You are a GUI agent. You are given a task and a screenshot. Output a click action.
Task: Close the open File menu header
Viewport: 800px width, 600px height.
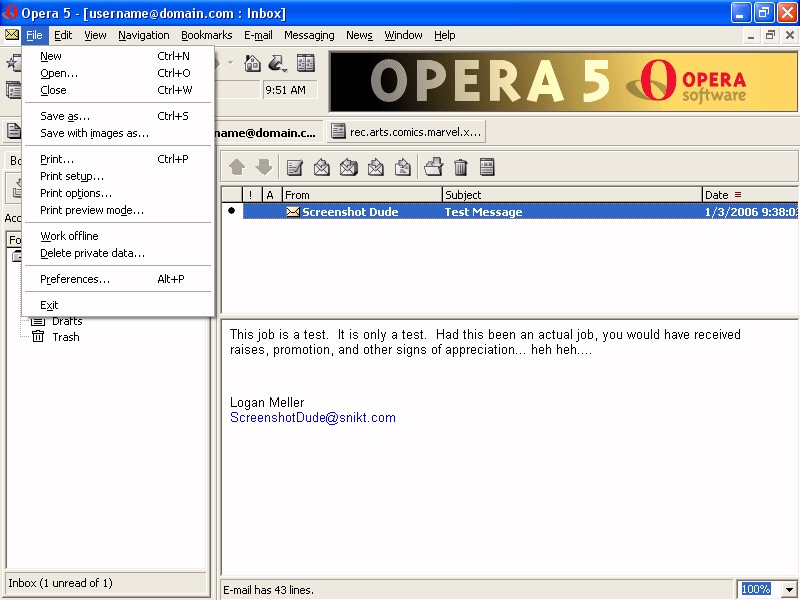pos(34,35)
